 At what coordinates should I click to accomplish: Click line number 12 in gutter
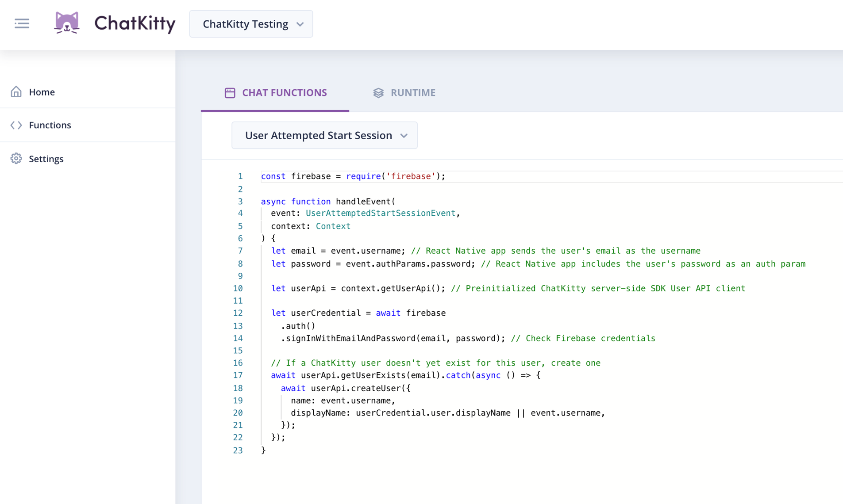(x=238, y=313)
